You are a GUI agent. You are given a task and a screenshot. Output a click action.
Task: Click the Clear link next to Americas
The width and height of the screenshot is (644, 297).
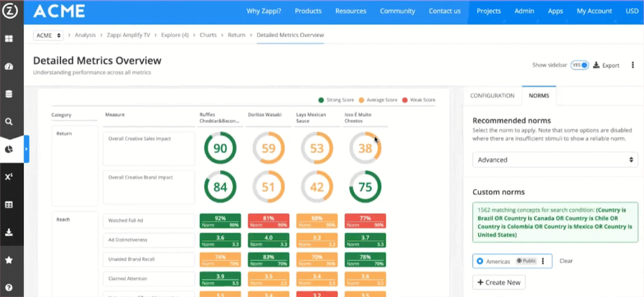(x=566, y=261)
